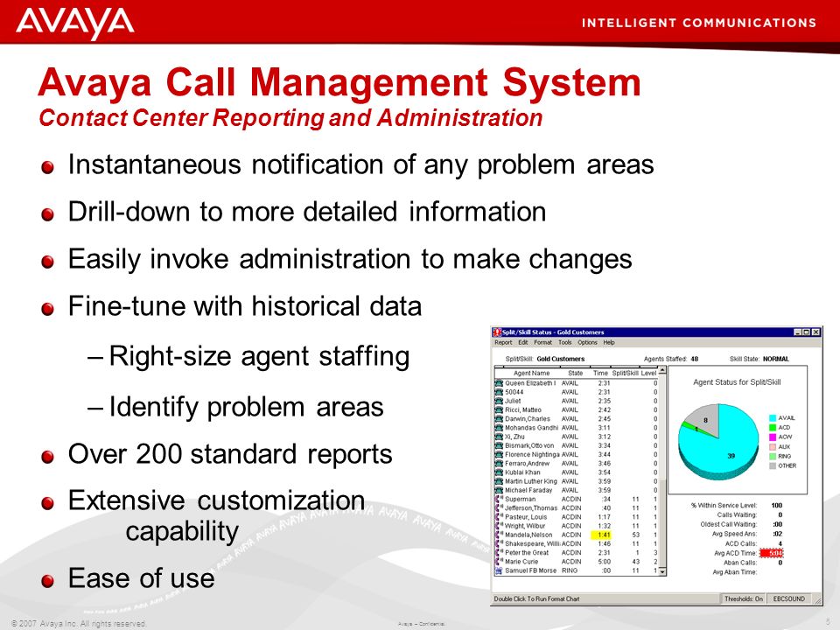Click the phone icon beside Florence Nightinga
The width and height of the screenshot is (840, 630).
499,454
